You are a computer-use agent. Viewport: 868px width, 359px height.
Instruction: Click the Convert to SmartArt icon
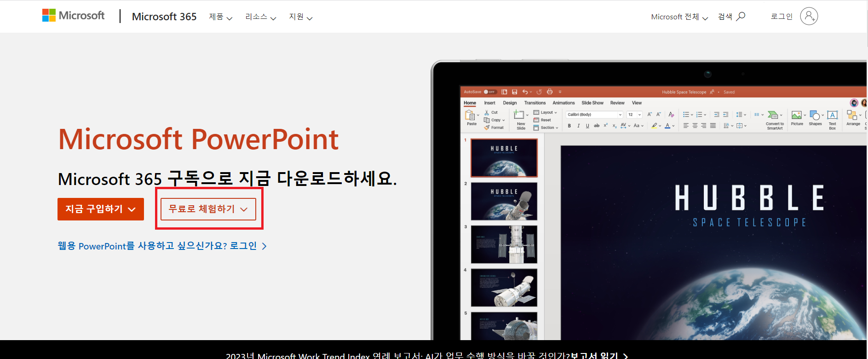coord(773,115)
